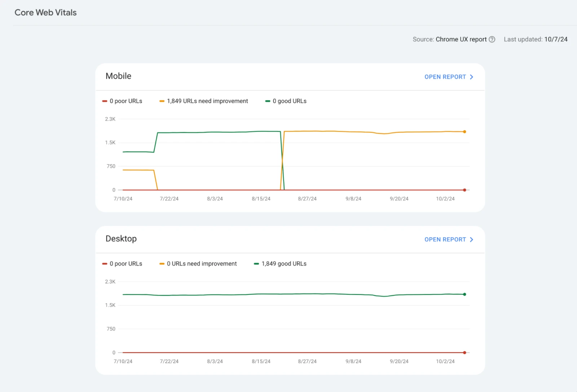This screenshot has width=577, height=392.
Task: Select '0 poor URLs' legend in Mobile
Action: pos(126,101)
